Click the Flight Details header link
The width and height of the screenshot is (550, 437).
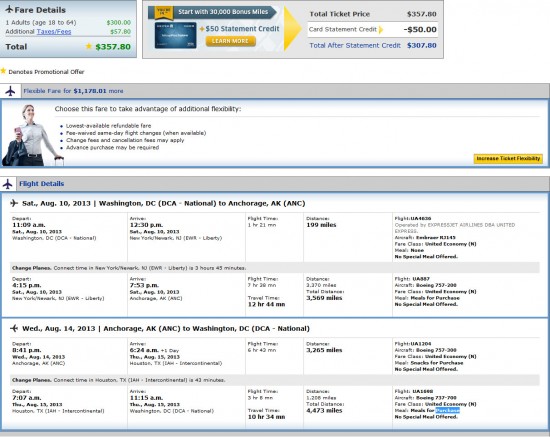pyautogui.click(x=41, y=184)
